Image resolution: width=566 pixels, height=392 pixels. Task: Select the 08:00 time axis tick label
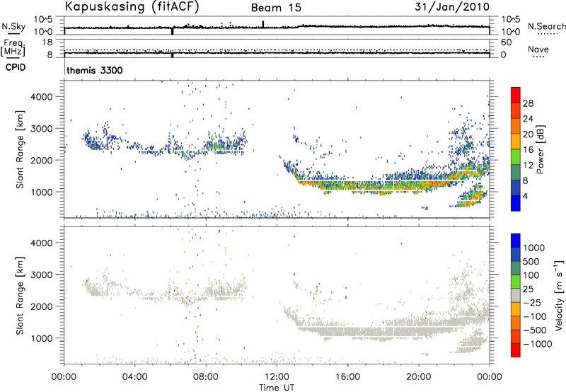(x=205, y=376)
